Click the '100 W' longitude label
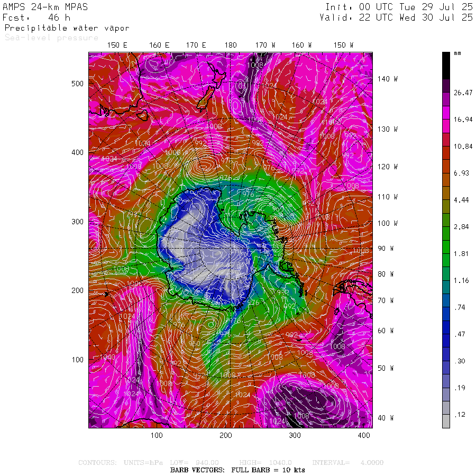The height and width of the screenshot is (476, 476). 388,223
